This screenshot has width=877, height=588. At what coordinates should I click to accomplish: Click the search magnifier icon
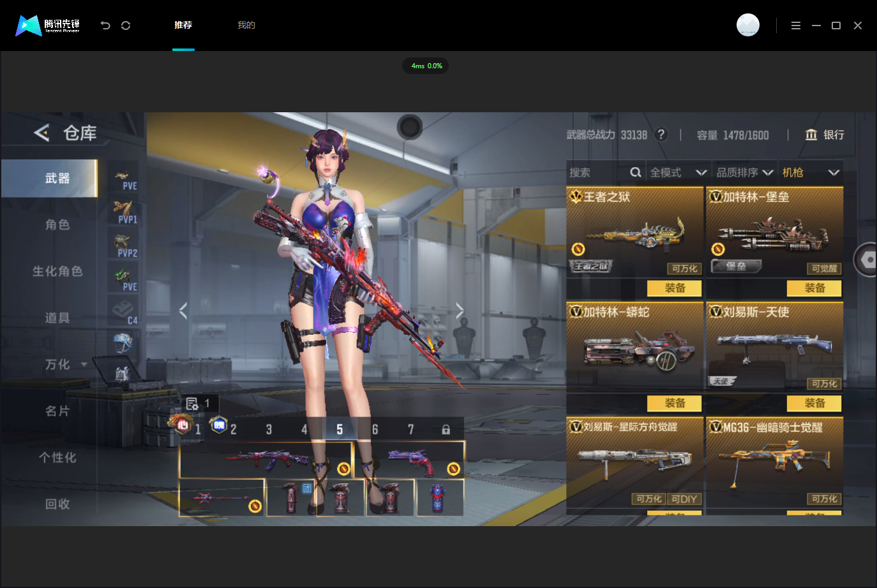pyautogui.click(x=636, y=172)
